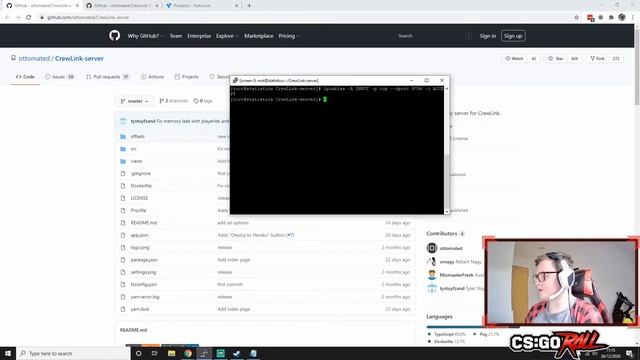Expand the Why GitHub? menu
Image resolution: width=640 pixels, height=360 pixels.
click(x=145, y=36)
